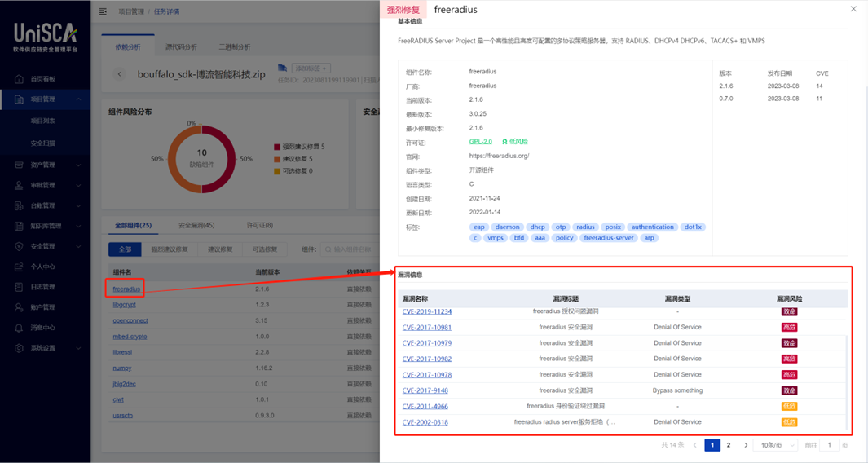The width and height of the screenshot is (868, 463).
Task: Open the libgcrypt component link
Action: click(124, 305)
